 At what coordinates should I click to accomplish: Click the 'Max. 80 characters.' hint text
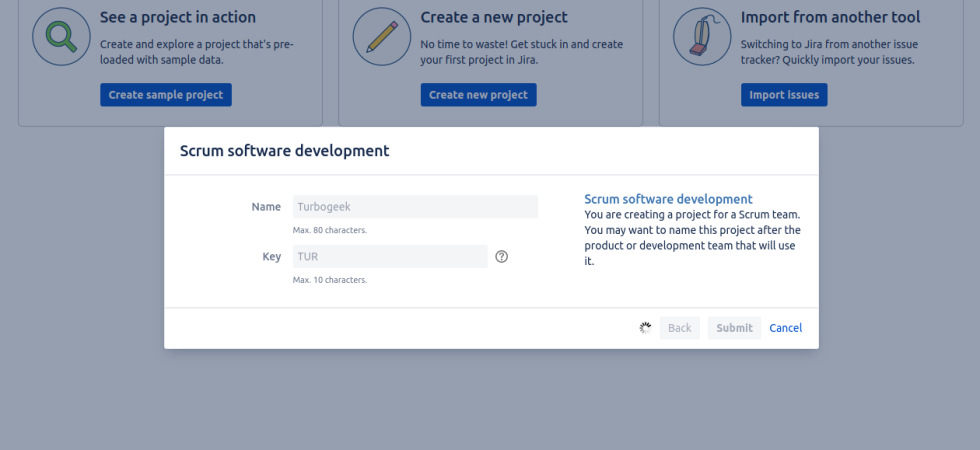[330, 230]
